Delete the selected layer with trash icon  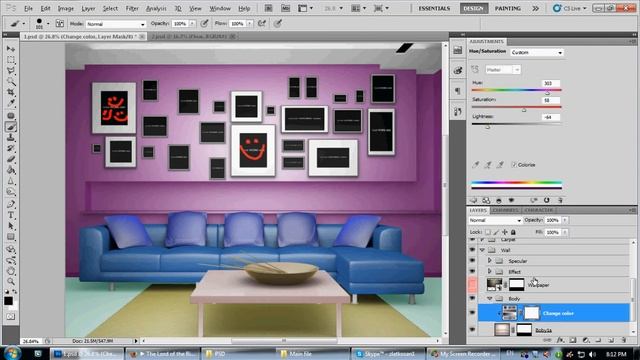pyautogui.click(x=624, y=340)
